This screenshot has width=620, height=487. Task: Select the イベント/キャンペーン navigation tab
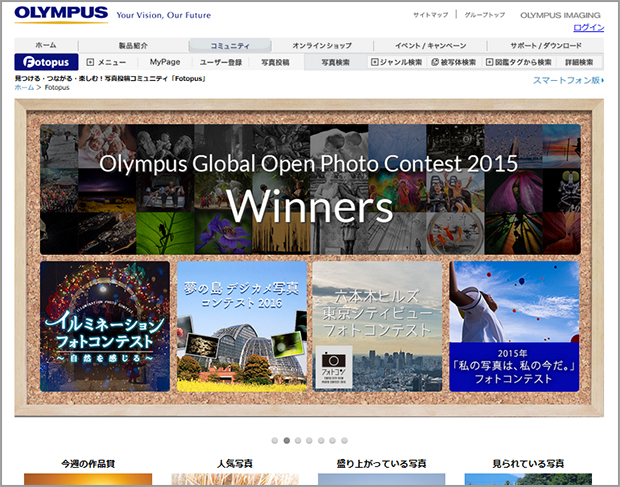point(430,45)
